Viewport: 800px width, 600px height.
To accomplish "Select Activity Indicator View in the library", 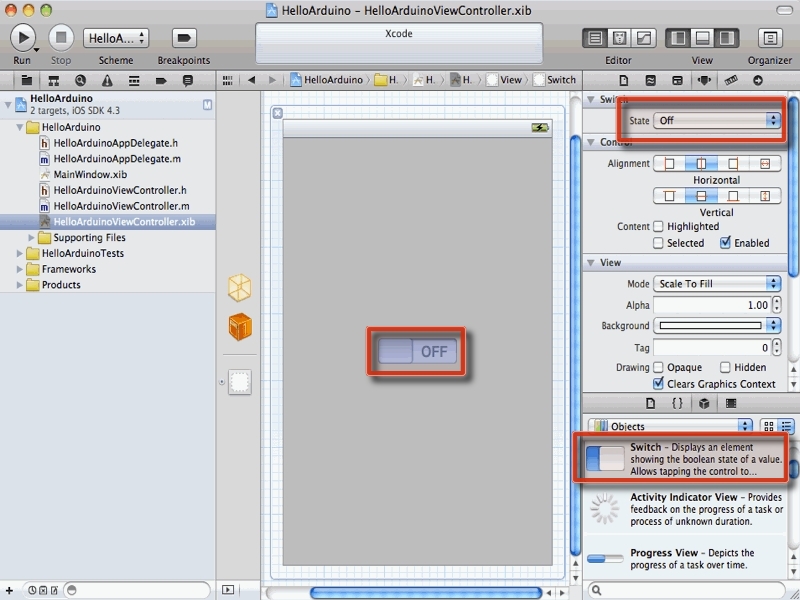I will (x=684, y=509).
